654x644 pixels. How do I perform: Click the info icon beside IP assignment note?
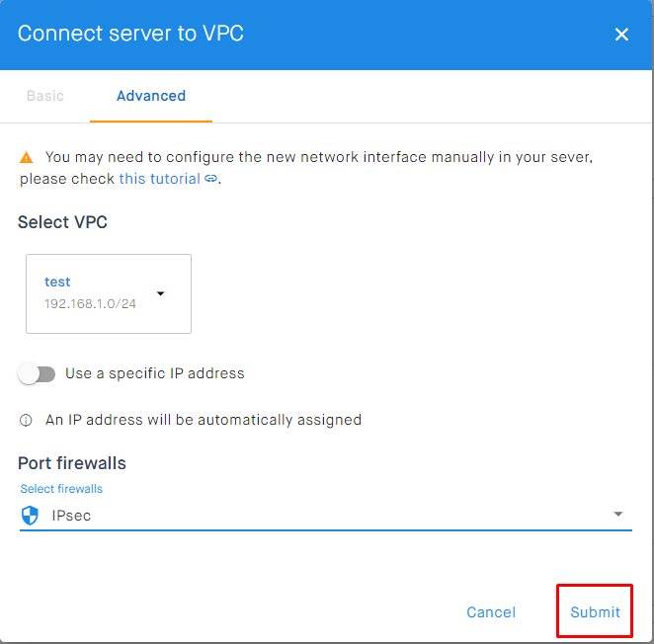coord(27,421)
